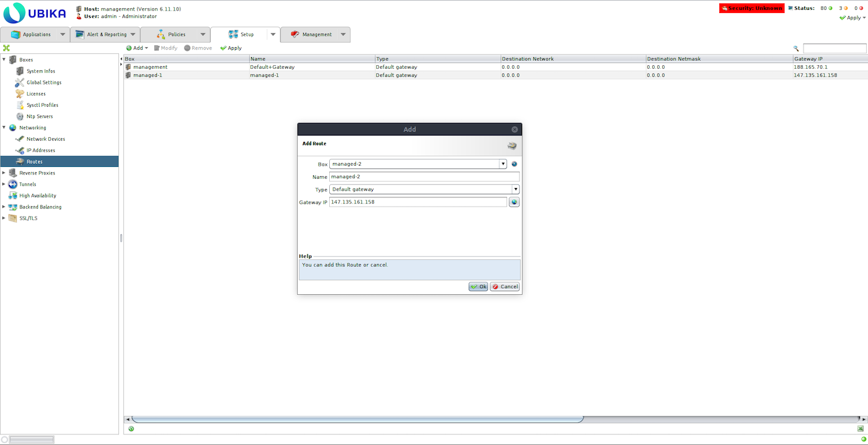
Task: Click the horizontal scrollbar under the routes table
Action: coord(357,419)
